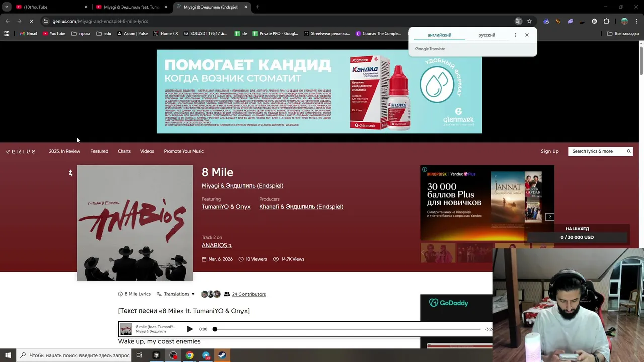
Task: Select the английский tab in Google Translate popup
Action: (x=439, y=35)
